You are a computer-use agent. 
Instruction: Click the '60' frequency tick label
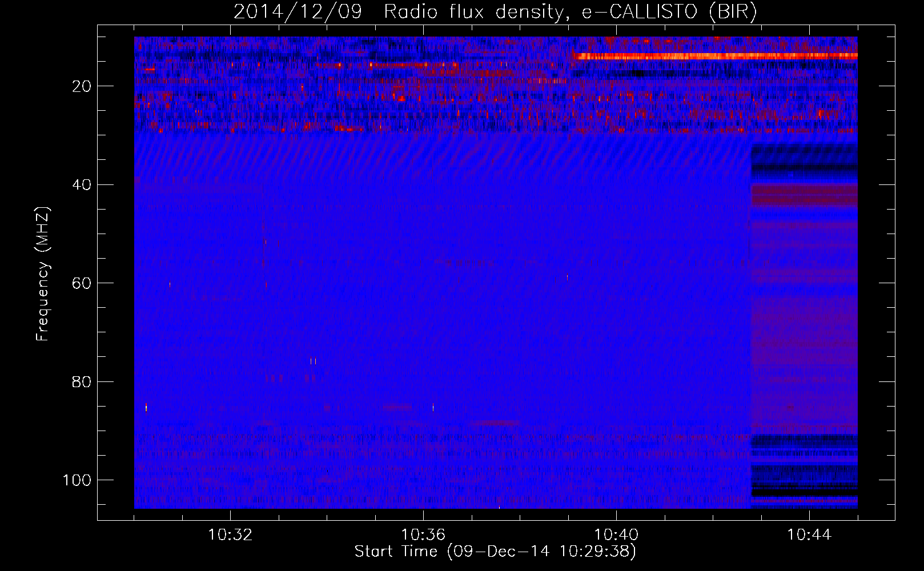pos(82,283)
